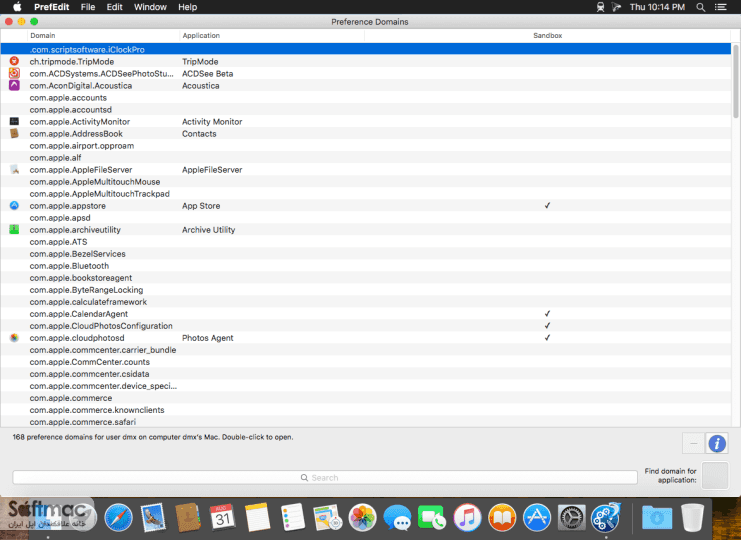Image resolution: width=741 pixels, height=540 pixels.
Task: Open Maps from the Dock
Action: click(x=327, y=517)
